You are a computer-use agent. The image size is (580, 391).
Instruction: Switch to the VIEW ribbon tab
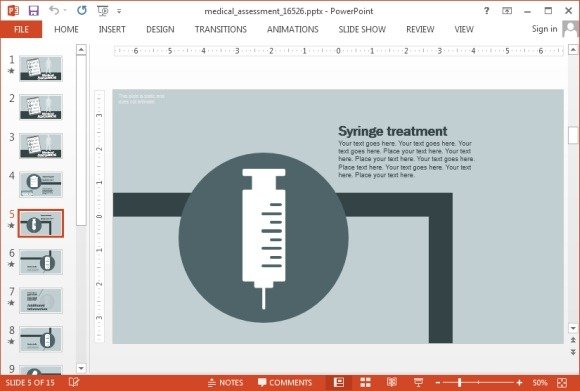point(464,29)
